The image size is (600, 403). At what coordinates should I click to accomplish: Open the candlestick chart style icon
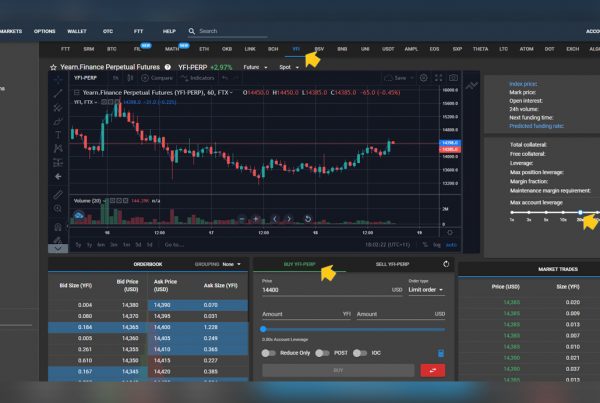[x=130, y=78]
